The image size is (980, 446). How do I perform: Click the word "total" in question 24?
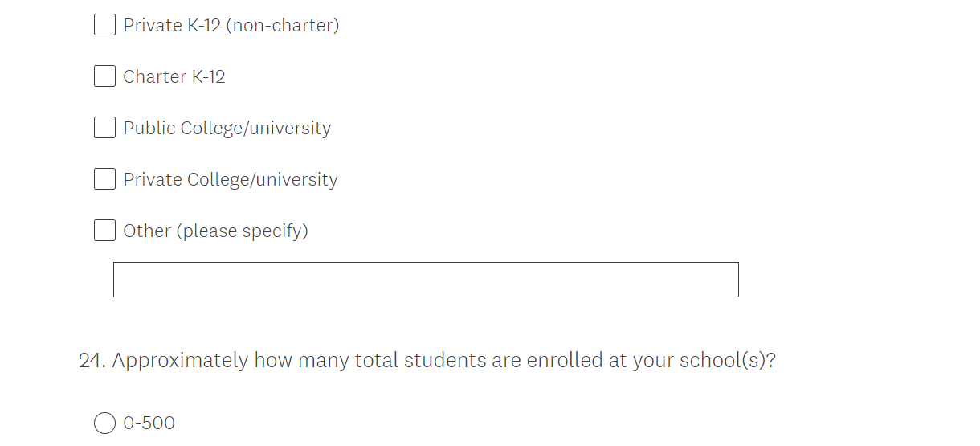pyautogui.click(x=376, y=361)
